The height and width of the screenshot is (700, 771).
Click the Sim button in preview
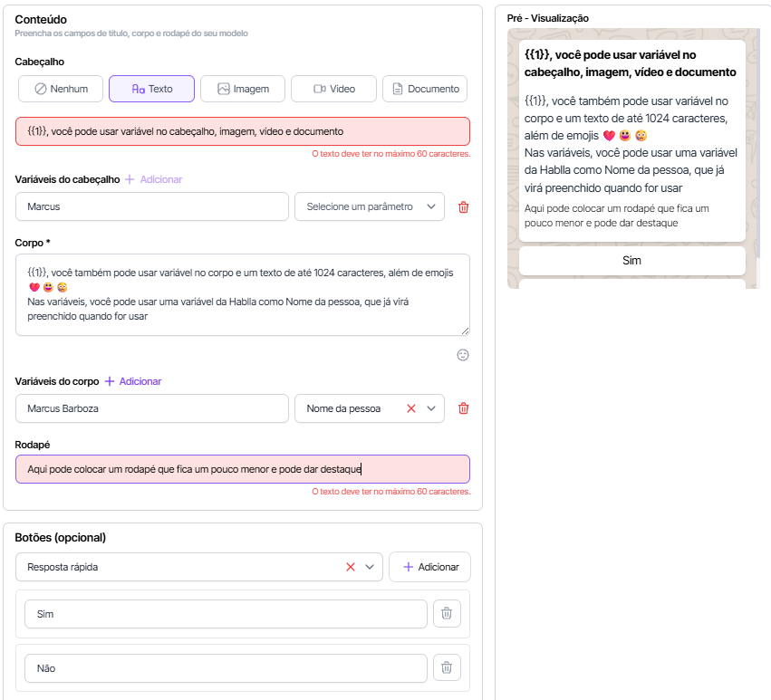tap(631, 261)
